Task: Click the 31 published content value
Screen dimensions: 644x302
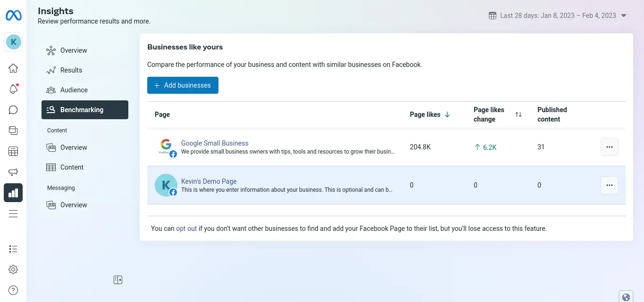Action: pos(541,147)
